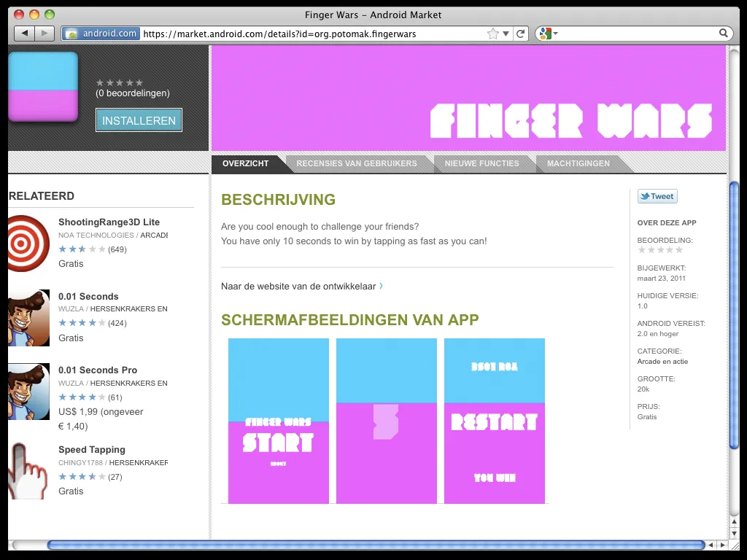
Task: Open the START screenshot thumbnail
Action: pos(278,421)
